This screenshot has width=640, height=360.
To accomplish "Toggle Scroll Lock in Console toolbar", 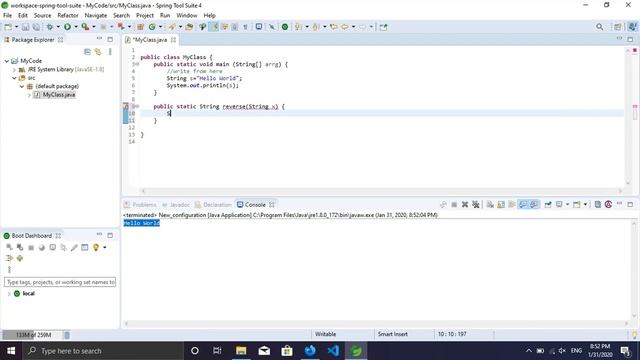I will 500,204.
